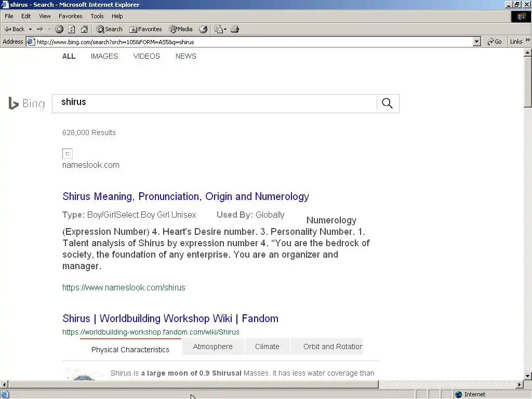Stop page loading with the Stop icon
Image resolution: width=532 pixels, height=399 pixels.
point(59,29)
